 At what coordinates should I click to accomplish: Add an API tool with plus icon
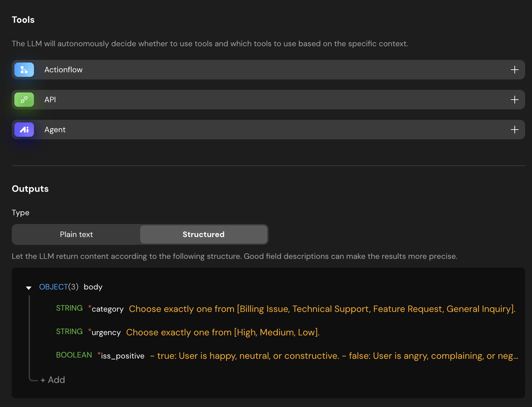coord(514,100)
